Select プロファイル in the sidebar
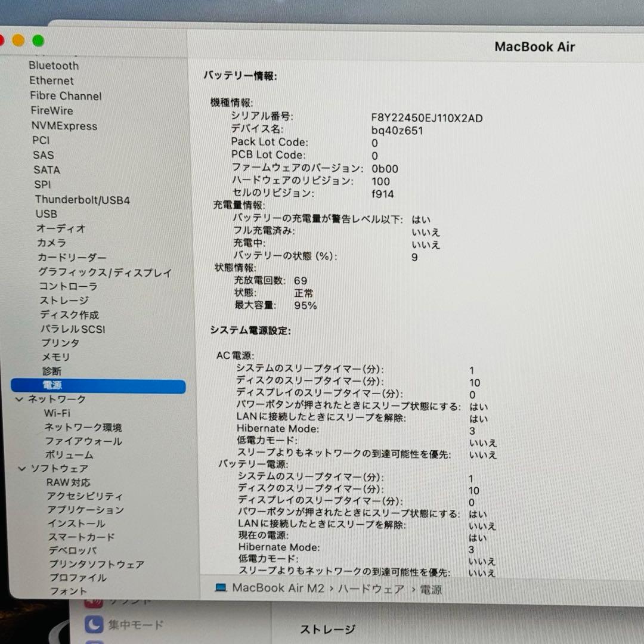The height and width of the screenshot is (644, 644). point(78,578)
